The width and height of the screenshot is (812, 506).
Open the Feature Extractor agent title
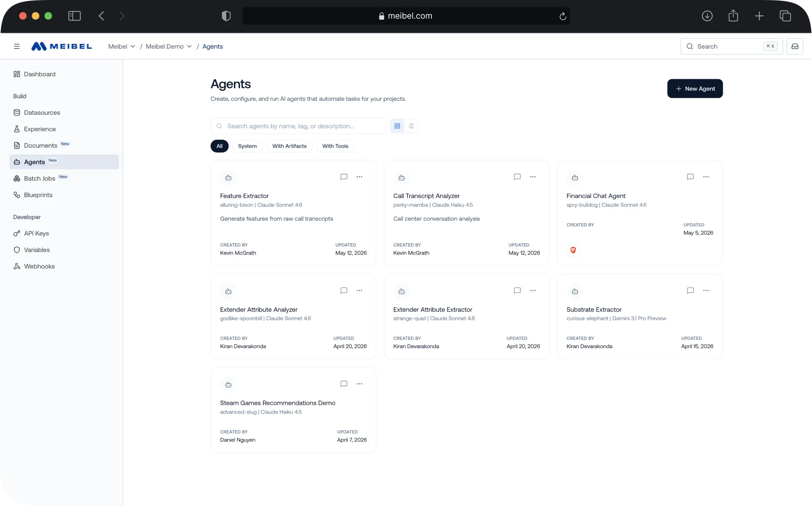coord(244,196)
